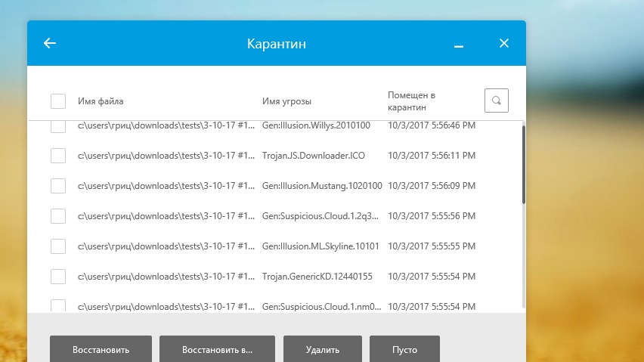This screenshot has height=362, width=644.
Task: Check the Trojan.GenericKD.12440155 row checkbox
Action: pyautogui.click(x=58, y=277)
